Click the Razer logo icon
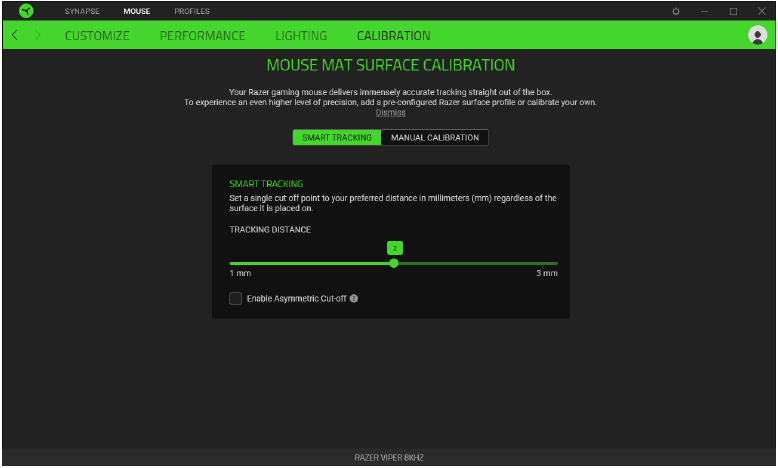The width and height of the screenshot is (778, 468). coord(26,10)
